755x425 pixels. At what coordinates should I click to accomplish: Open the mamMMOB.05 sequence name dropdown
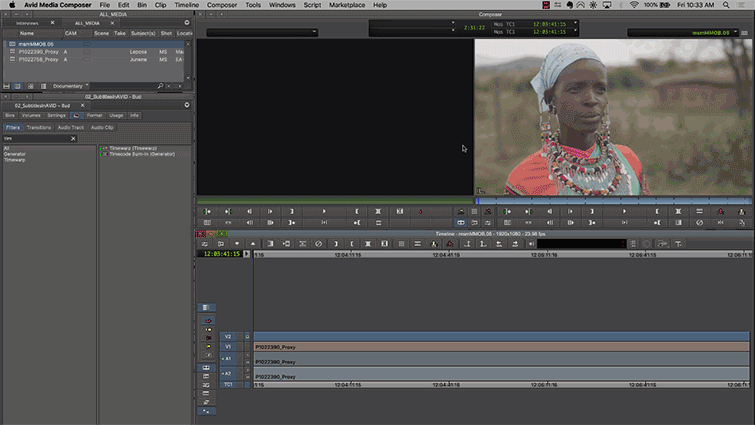(x=689, y=33)
